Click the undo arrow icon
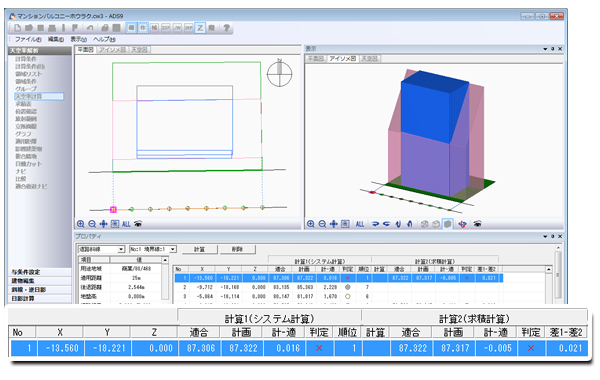This screenshot has height=380, width=600. tap(90, 28)
